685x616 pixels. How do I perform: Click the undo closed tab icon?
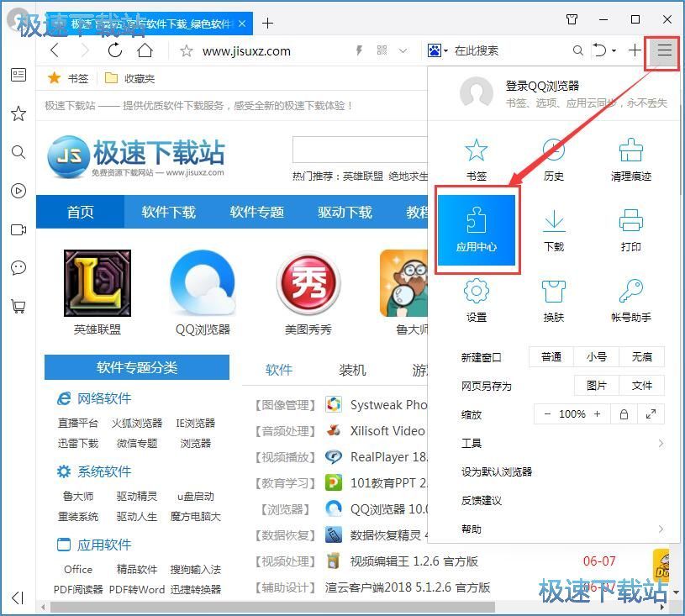click(x=600, y=50)
